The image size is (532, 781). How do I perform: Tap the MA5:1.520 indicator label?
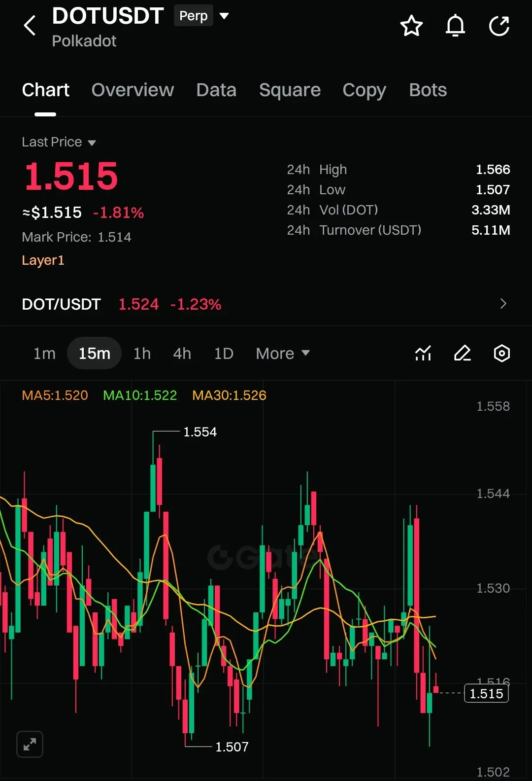tap(55, 395)
